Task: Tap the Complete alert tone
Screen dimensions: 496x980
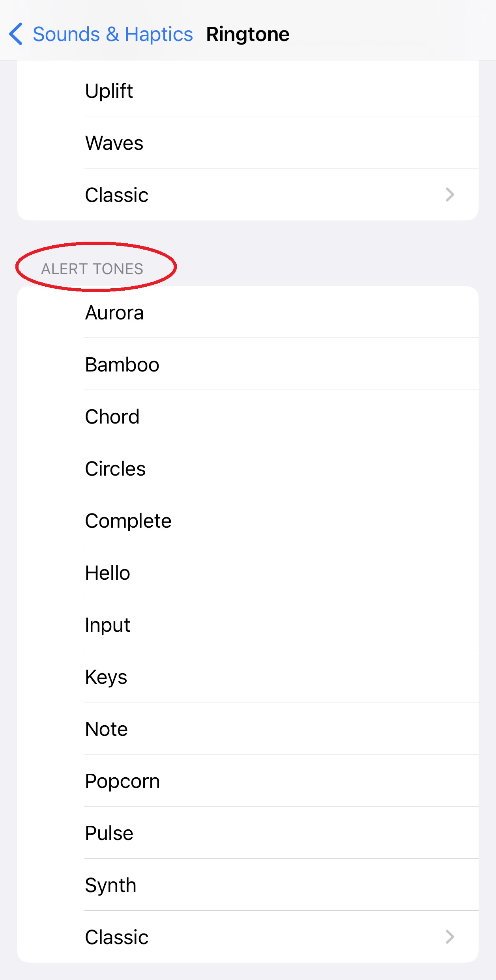Action: click(248, 520)
